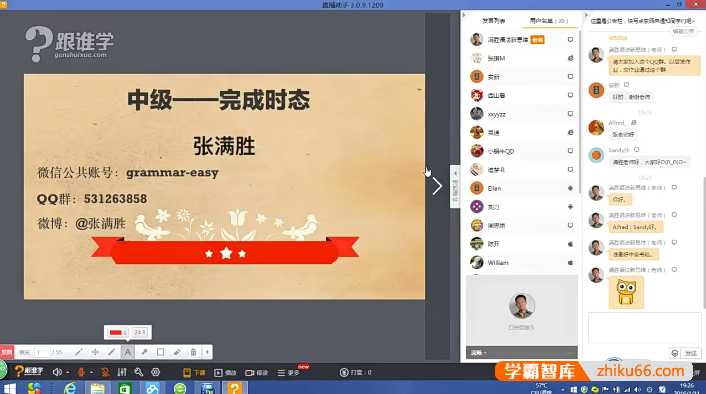Go to next slide with right chevron

click(x=437, y=186)
